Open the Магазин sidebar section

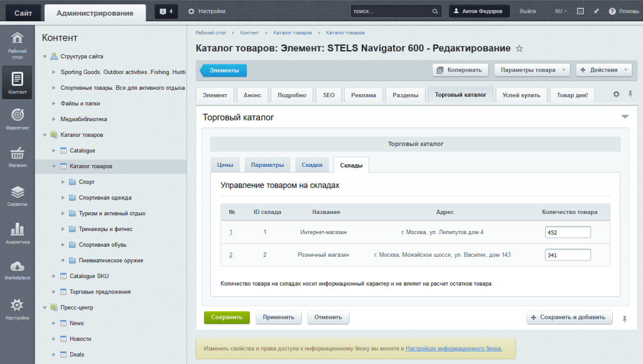[17, 157]
